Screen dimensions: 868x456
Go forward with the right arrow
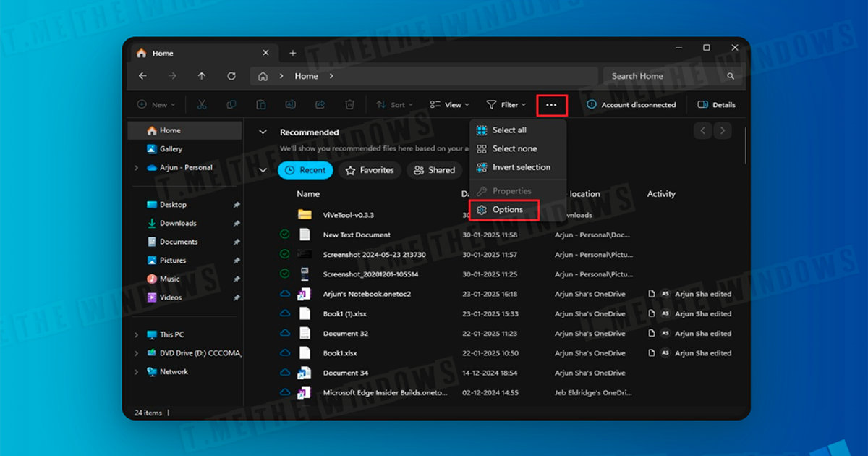(172, 76)
